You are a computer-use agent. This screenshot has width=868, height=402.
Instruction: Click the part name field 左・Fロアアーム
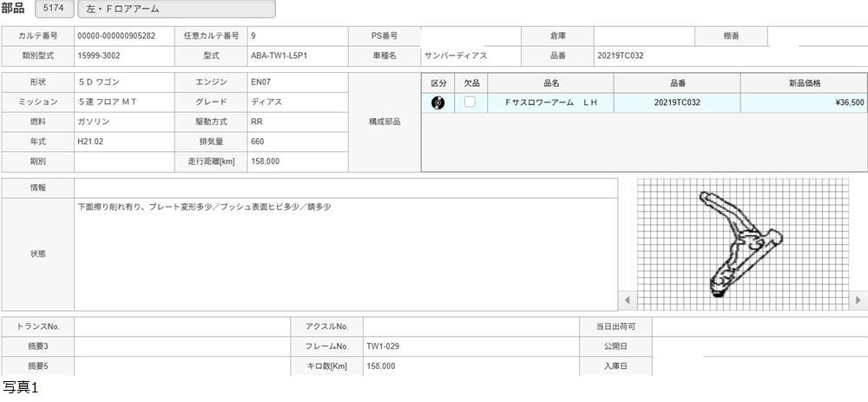tap(176, 10)
